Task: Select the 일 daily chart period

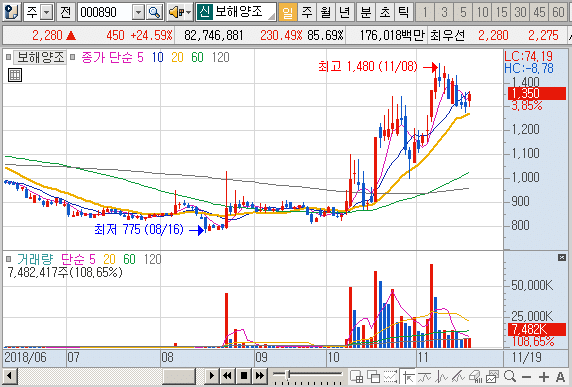Action: pyautogui.click(x=287, y=12)
